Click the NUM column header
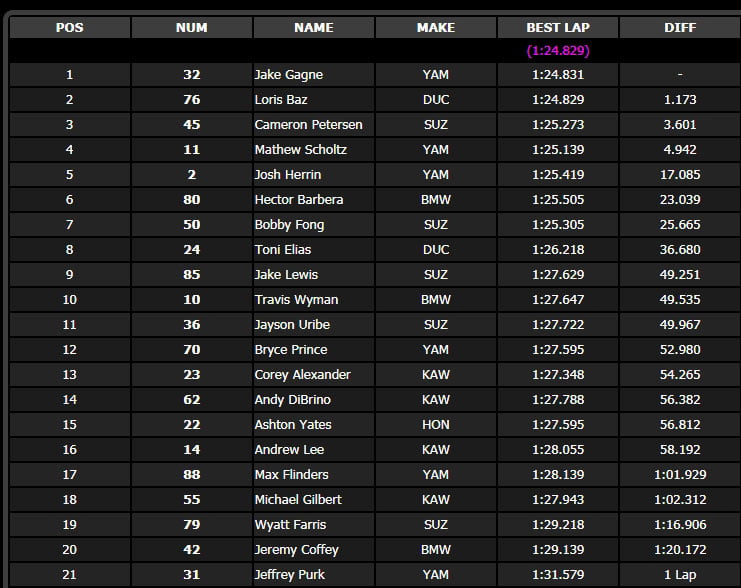The width and height of the screenshot is (741, 588). click(191, 27)
